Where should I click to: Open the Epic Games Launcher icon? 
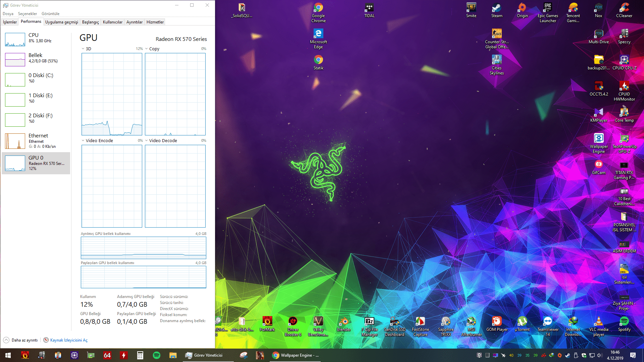coord(547,12)
